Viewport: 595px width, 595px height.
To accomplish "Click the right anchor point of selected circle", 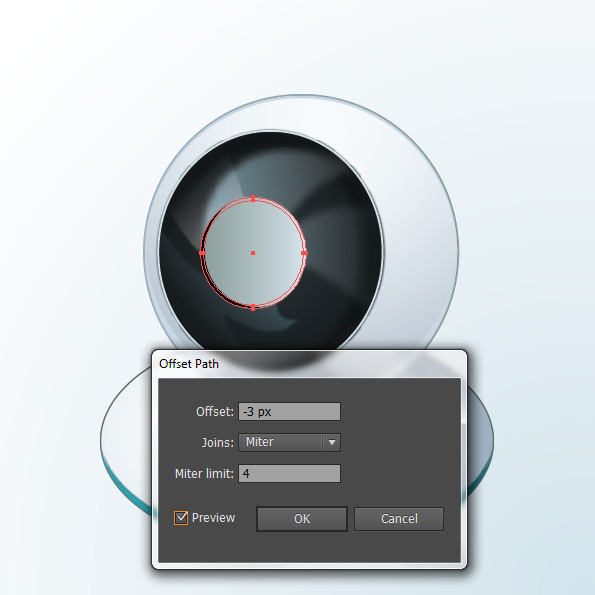I will coord(304,253).
